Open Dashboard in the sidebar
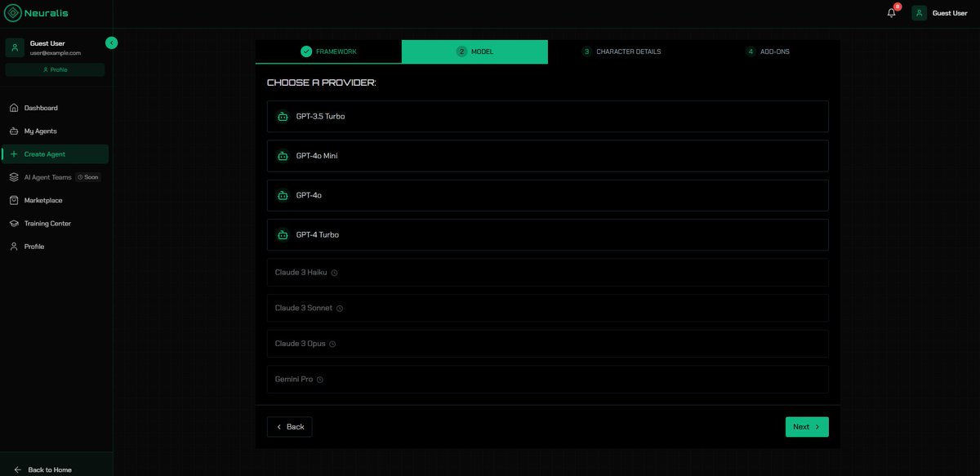 pyautogui.click(x=55, y=108)
